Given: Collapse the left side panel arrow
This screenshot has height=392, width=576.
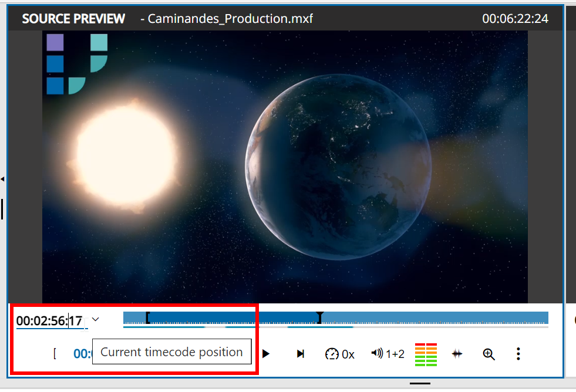Looking at the screenshot, I should tap(3, 180).
